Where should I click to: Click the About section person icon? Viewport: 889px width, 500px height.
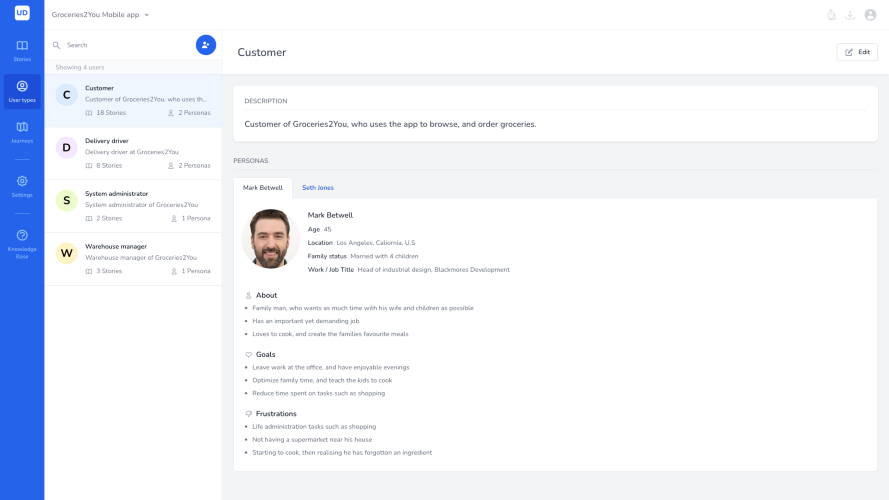tap(248, 295)
